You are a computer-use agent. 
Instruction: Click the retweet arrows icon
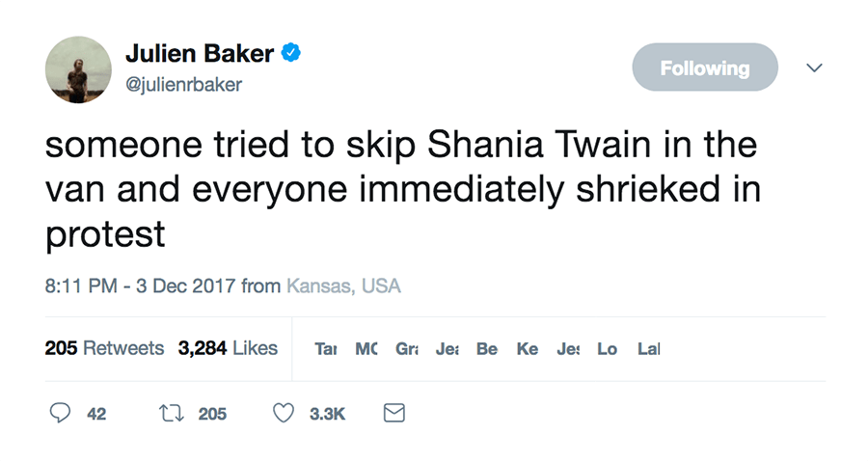pos(172,414)
